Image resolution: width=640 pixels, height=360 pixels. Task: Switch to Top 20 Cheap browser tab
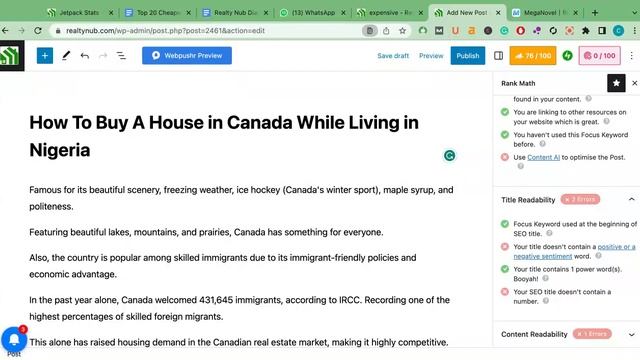click(158, 13)
